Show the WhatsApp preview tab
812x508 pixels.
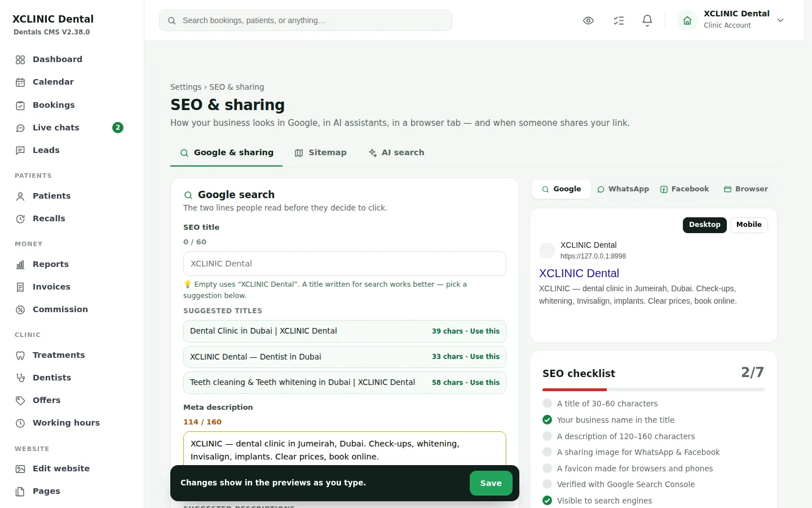[x=623, y=189]
